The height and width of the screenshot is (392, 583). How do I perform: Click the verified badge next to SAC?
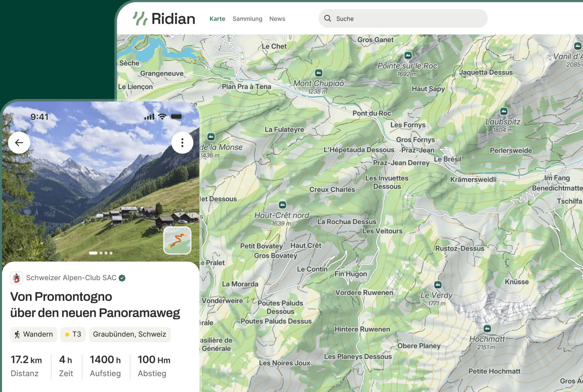[x=122, y=278]
